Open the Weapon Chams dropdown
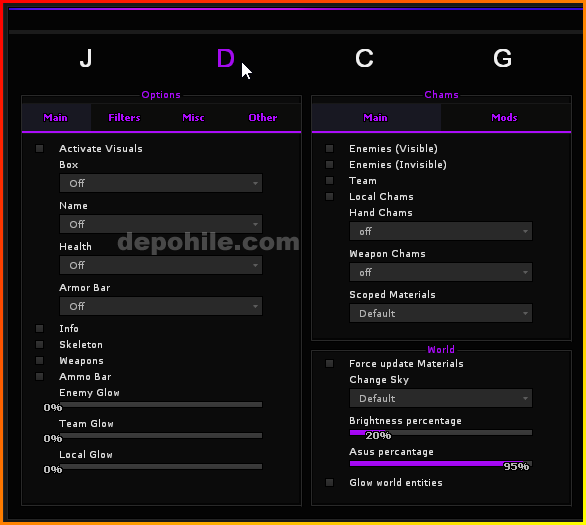 point(441,272)
